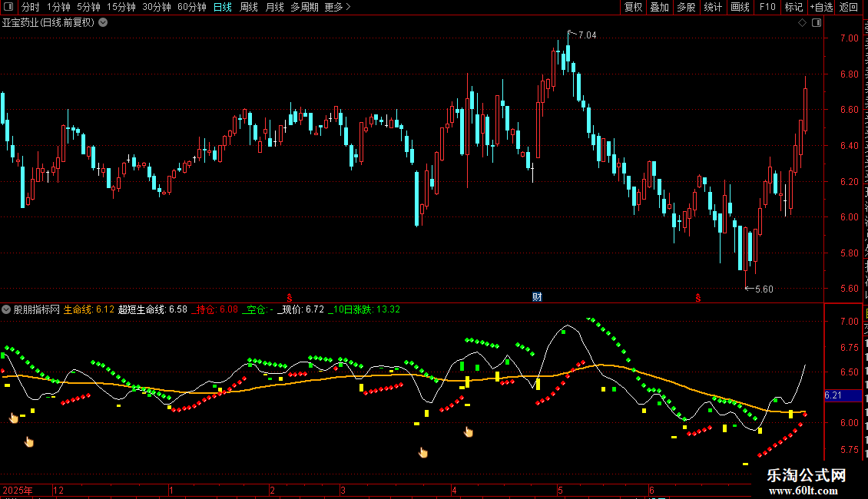Add stock via +自选 button
The image size is (868, 499).
coord(821,7)
